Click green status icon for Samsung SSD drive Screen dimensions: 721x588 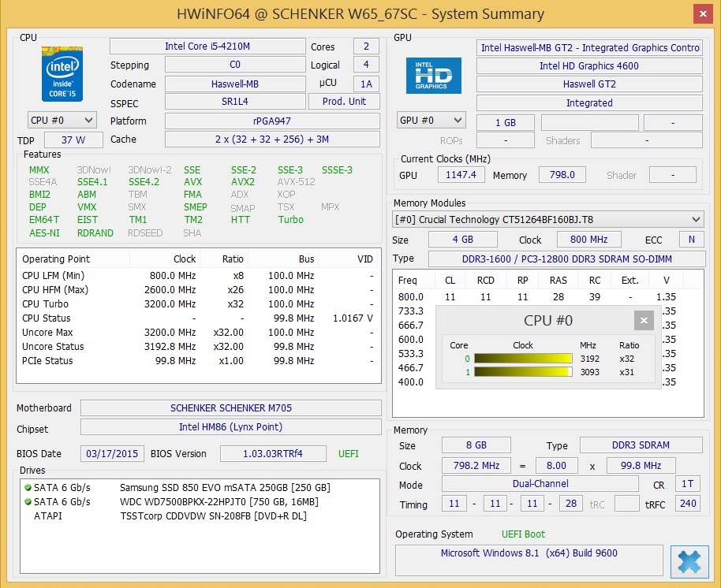point(28,487)
